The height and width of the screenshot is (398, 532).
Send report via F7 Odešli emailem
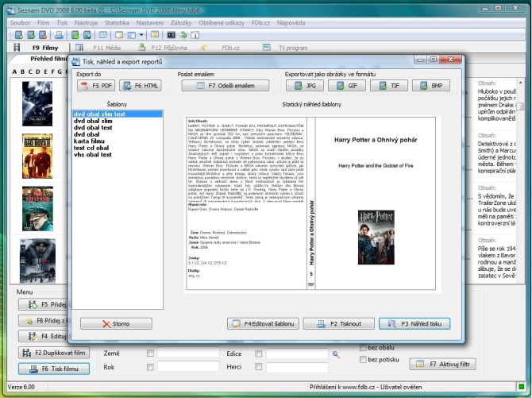pyautogui.click(x=225, y=86)
